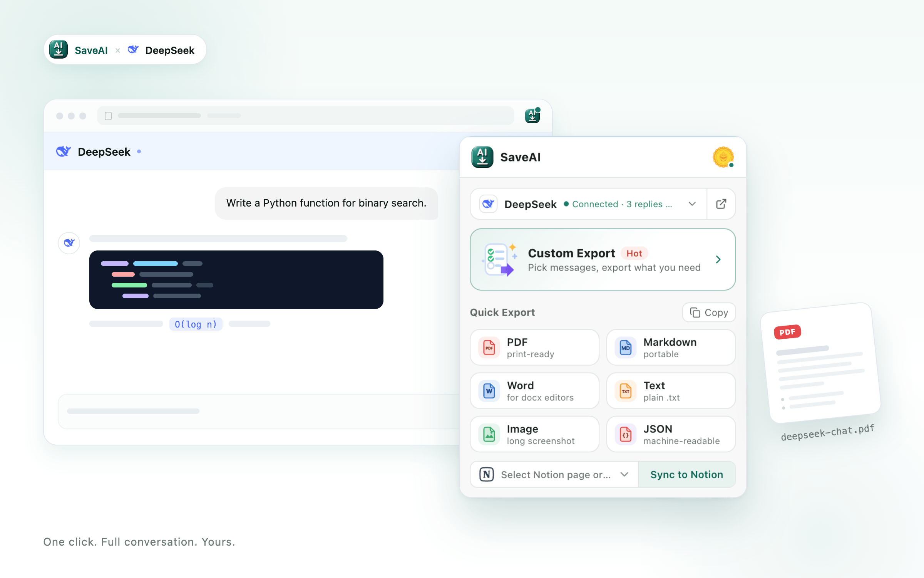Open the Select Notion page dropdown
Viewport: 924px width, 578px height.
coord(554,474)
